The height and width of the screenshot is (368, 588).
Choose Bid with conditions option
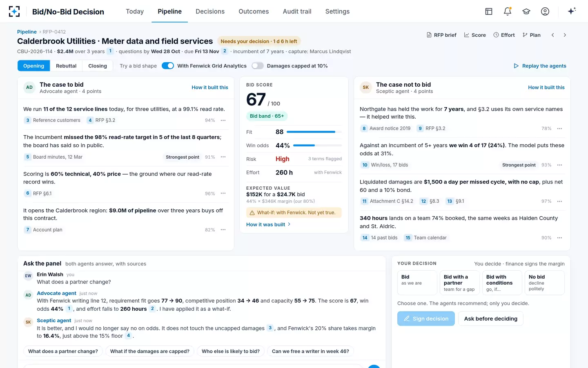[502, 283]
